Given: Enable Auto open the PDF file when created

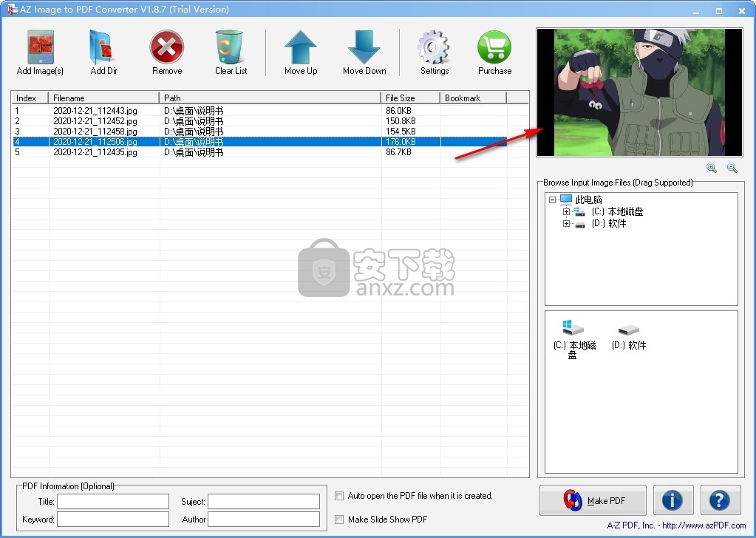Looking at the screenshot, I should pos(339,496).
